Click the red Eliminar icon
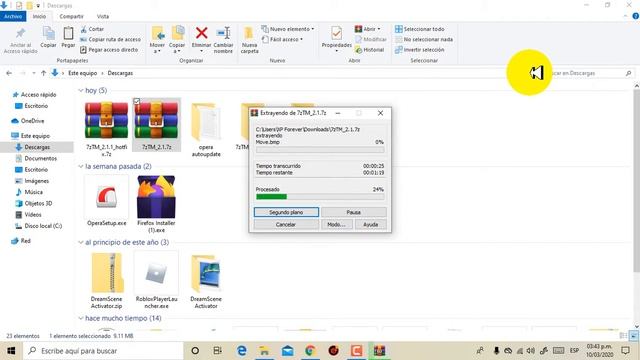Screen dimensions: 640x360 201,33
